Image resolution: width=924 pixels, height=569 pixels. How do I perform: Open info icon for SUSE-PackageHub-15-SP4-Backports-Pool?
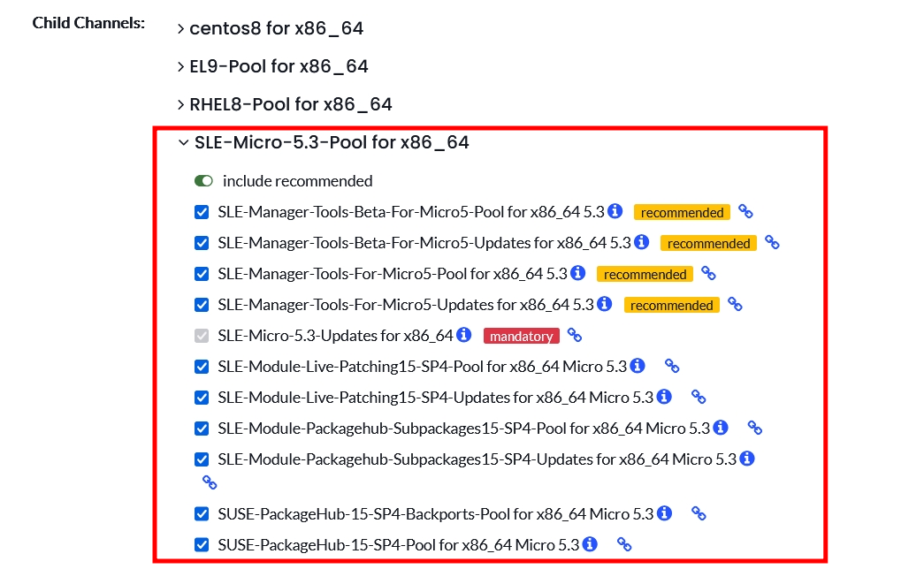pos(665,513)
